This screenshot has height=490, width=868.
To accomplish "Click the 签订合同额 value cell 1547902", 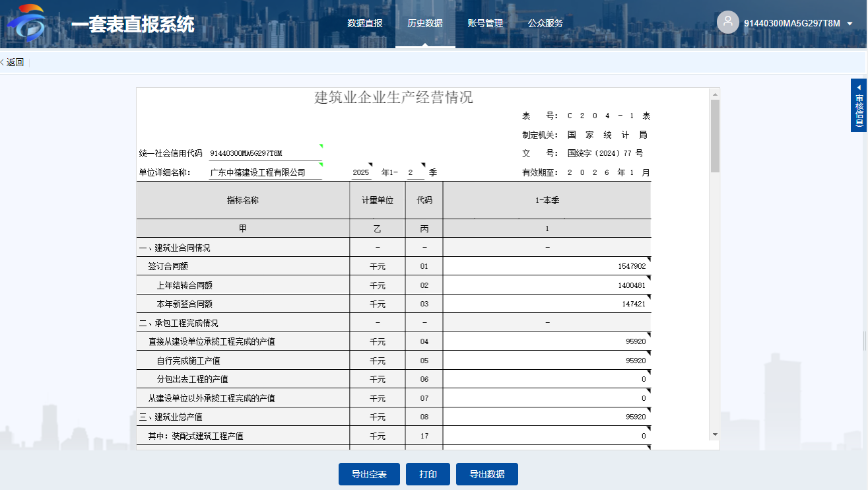I will (547, 266).
